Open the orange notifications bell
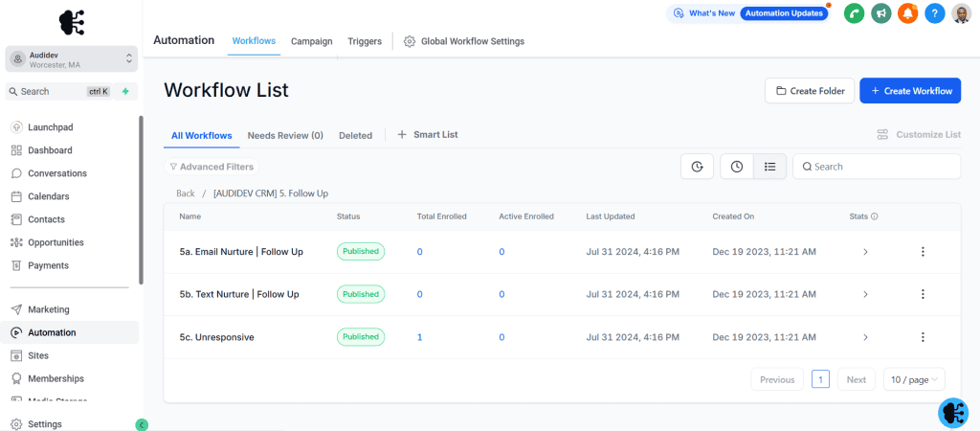The height and width of the screenshot is (431, 980). (908, 13)
